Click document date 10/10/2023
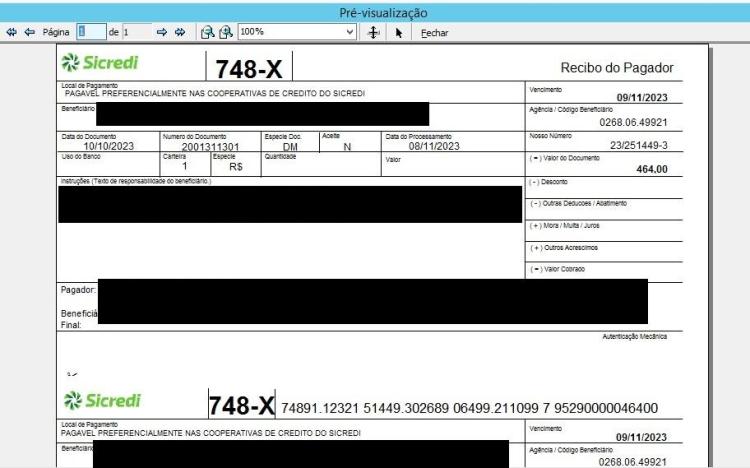 [109, 146]
